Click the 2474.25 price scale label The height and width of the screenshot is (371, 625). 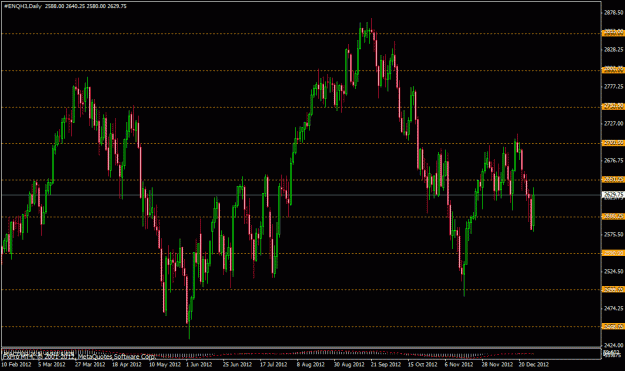click(x=613, y=308)
